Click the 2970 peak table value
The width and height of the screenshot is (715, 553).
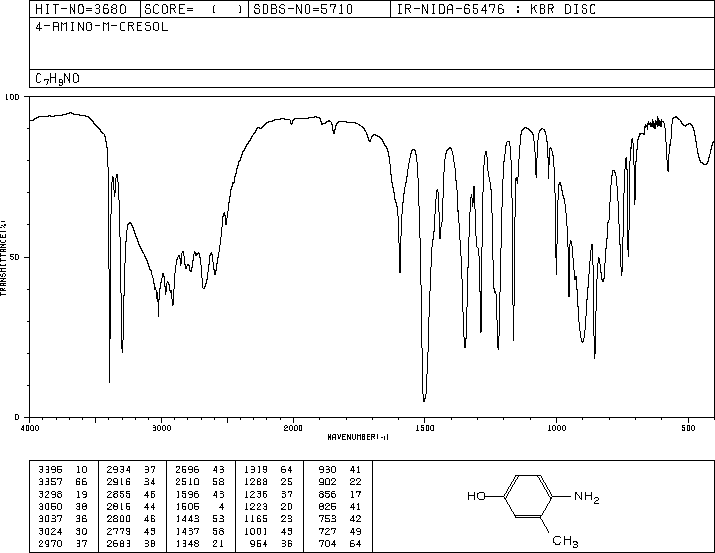50,543
